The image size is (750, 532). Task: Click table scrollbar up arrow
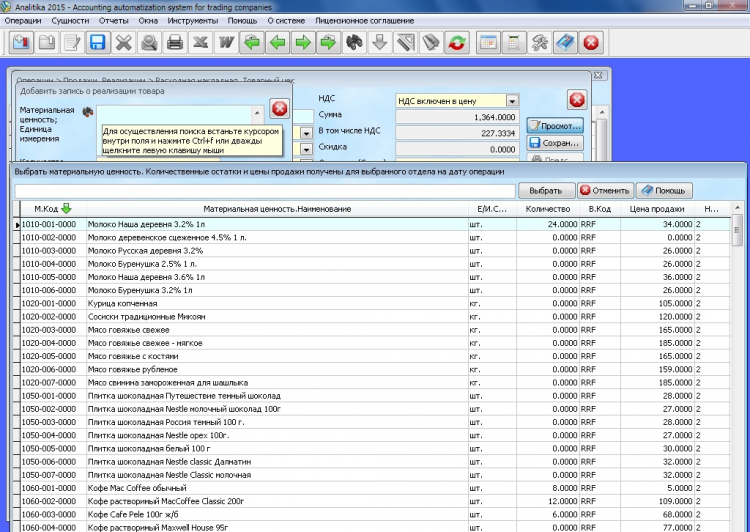click(x=737, y=208)
